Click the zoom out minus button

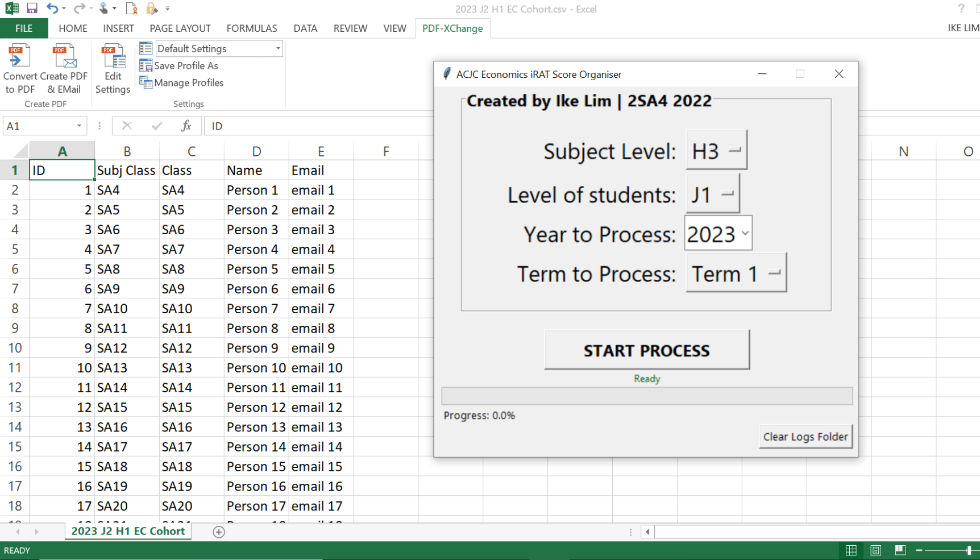919,550
